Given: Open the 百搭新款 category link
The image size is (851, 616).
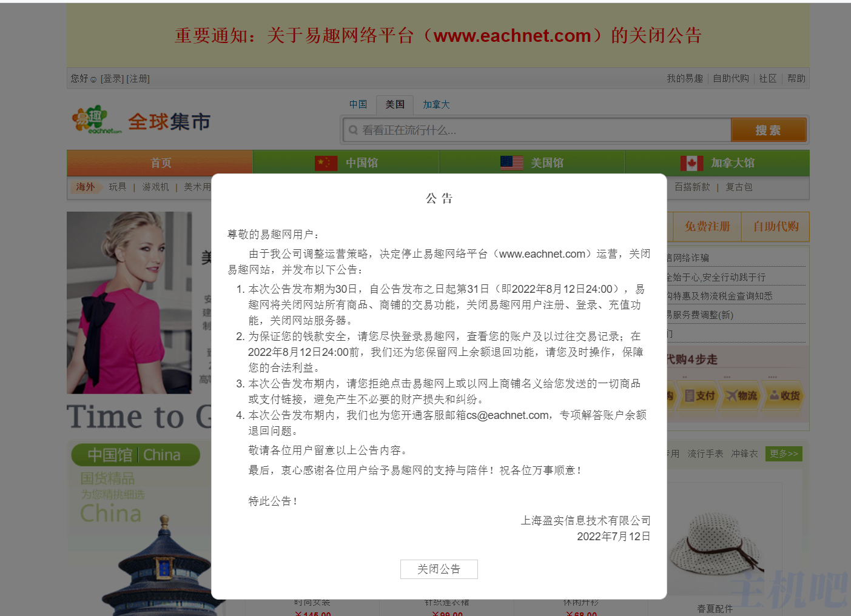Looking at the screenshot, I should 692,187.
